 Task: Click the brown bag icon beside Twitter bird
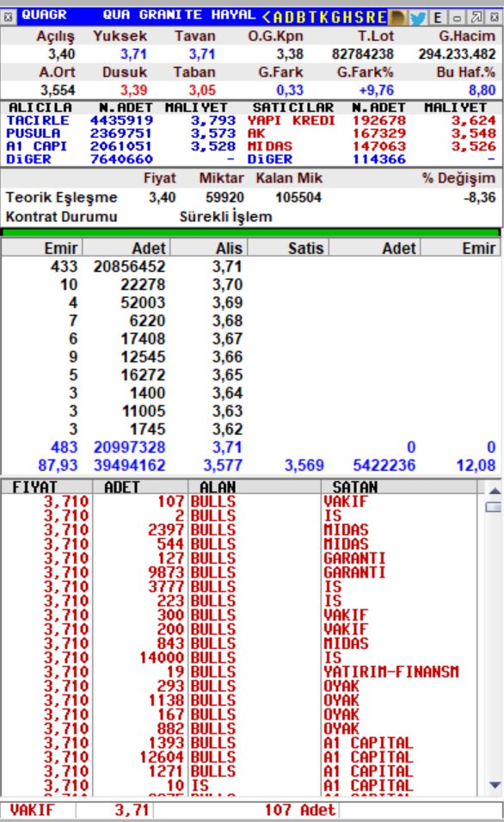tap(397, 18)
